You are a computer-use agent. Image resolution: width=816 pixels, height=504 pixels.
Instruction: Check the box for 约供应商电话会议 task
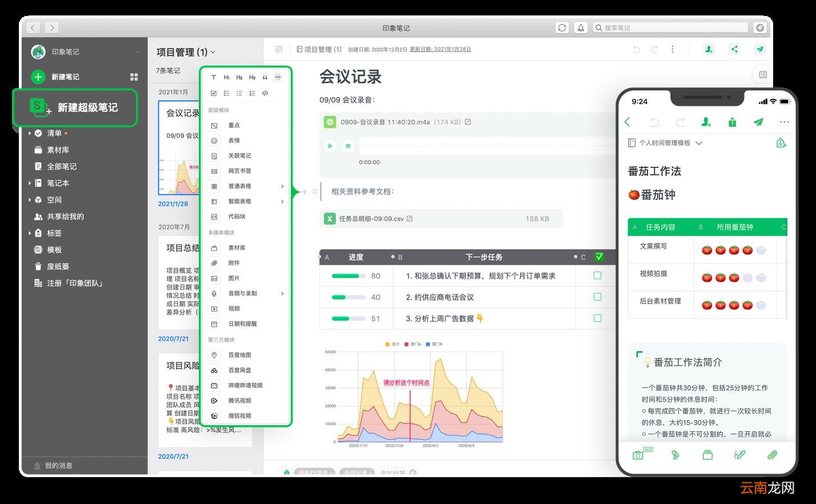click(597, 297)
